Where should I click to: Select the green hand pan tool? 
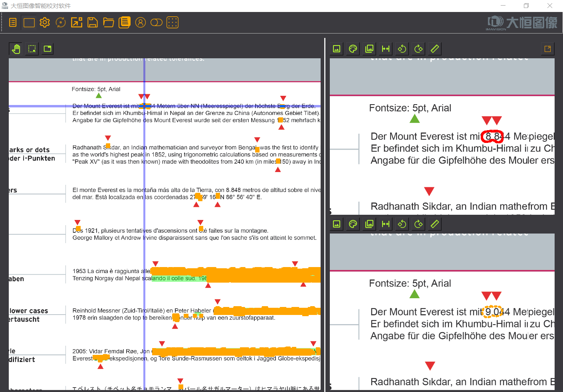[x=16, y=49]
